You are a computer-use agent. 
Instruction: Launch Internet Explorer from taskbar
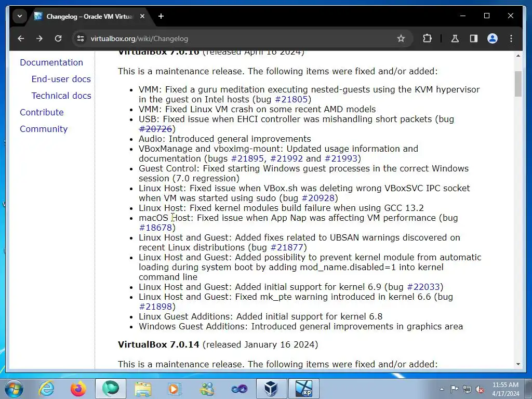point(46,389)
